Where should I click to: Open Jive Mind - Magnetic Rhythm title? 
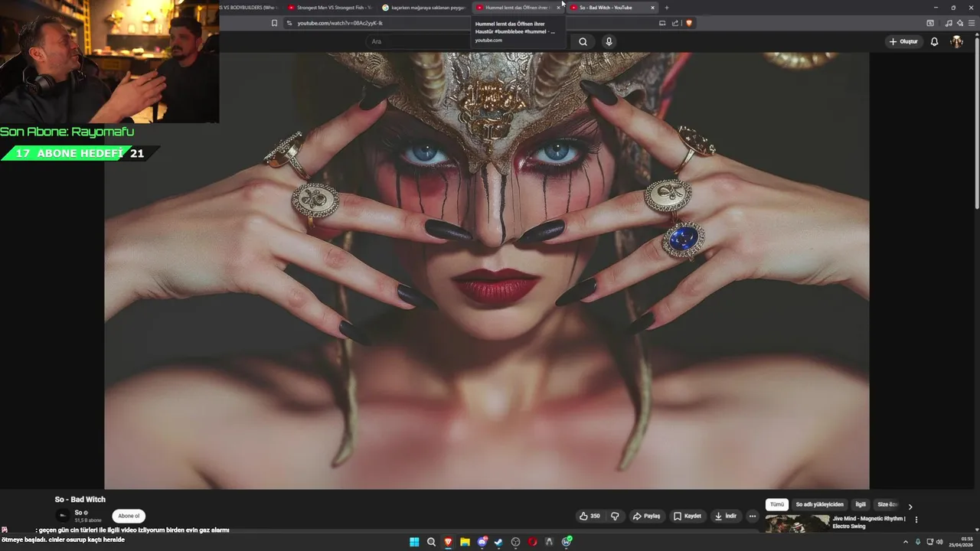pos(869,522)
